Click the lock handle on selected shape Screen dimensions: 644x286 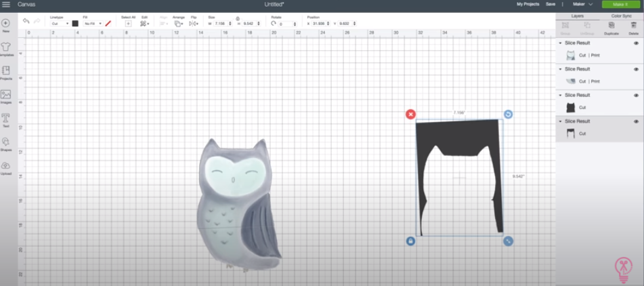[x=410, y=241]
